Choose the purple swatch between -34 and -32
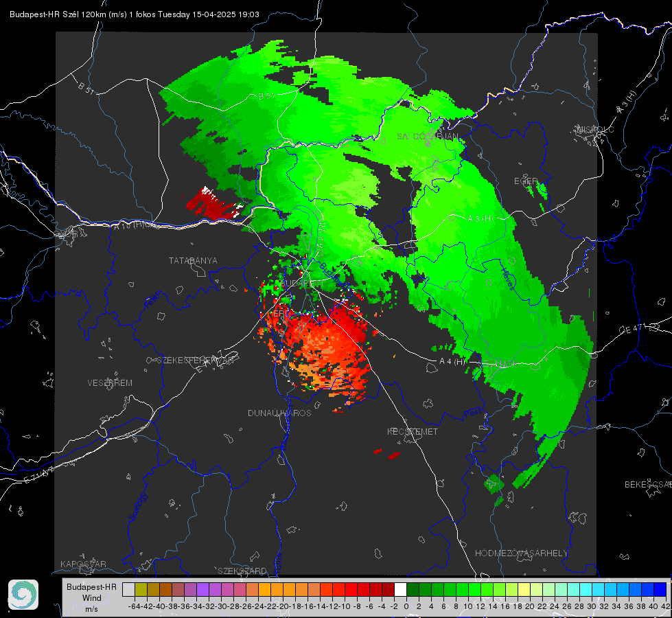Screen dimensions: 672x618 tap(202, 590)
